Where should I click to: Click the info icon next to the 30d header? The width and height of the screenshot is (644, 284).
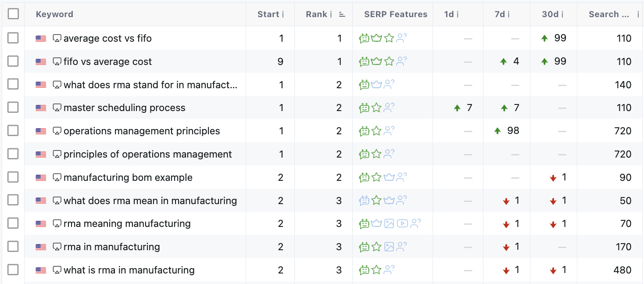562,14
